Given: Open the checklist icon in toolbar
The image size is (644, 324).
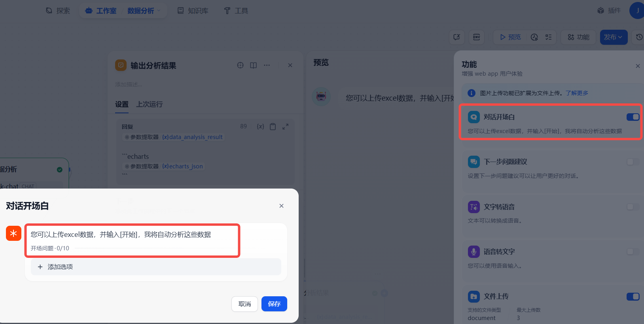Looking at the screenshot, I should [548, 37].
